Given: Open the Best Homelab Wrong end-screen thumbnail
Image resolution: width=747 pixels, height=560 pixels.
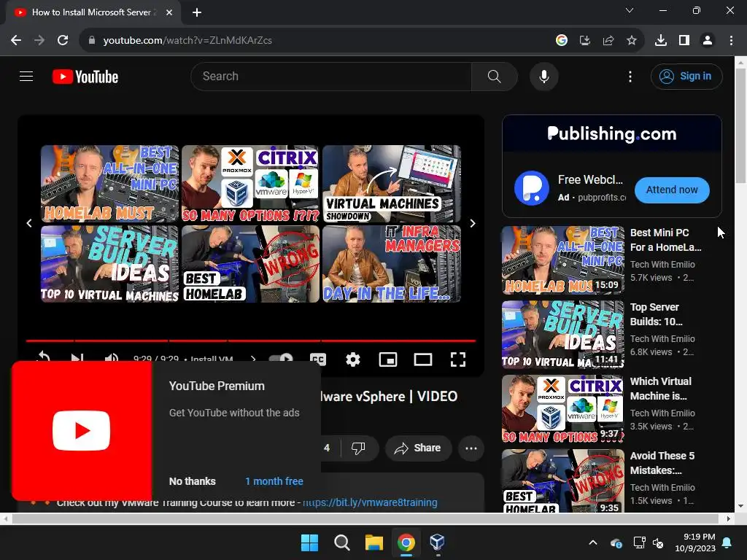Looking at the screenshot, I should [251, 264].
